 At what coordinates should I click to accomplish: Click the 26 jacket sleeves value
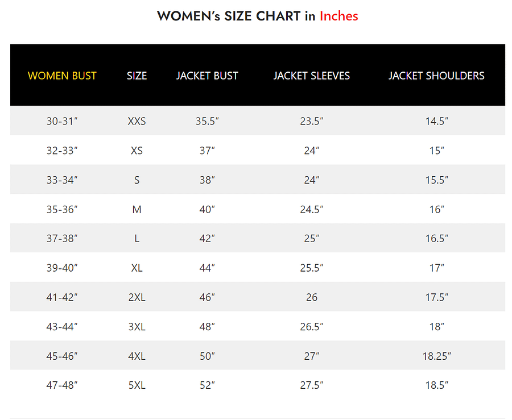pyautogui.click(x=311, y=297)
